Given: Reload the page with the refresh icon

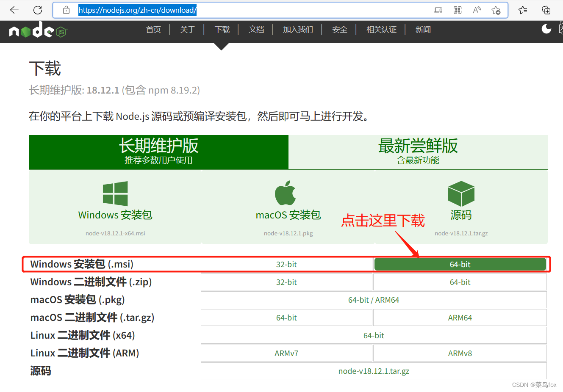Looking at the screenshot, I should coord(38,10).
